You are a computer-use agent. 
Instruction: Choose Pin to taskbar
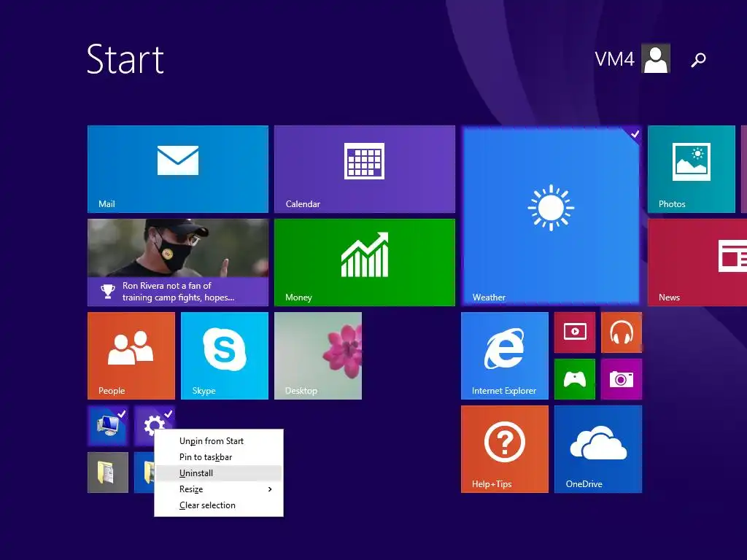(219, 457)
